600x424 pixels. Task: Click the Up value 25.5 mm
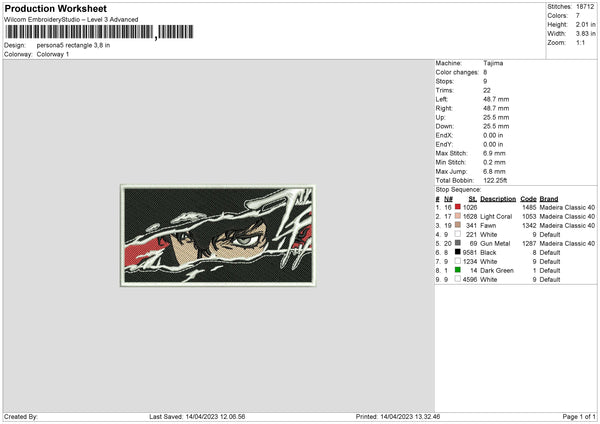(496, 117)
